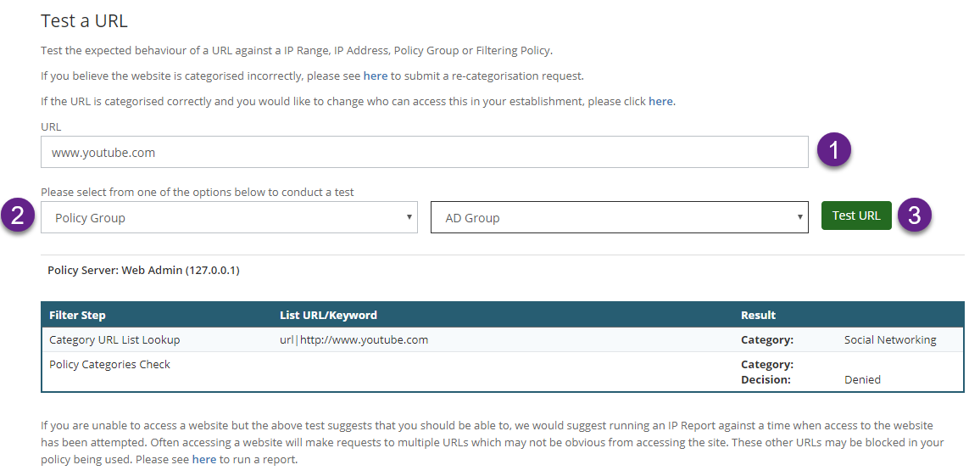Click the List URL/Keyword column header
The image size is (980, 476).
pyautogui.click(x=328, y=315)
